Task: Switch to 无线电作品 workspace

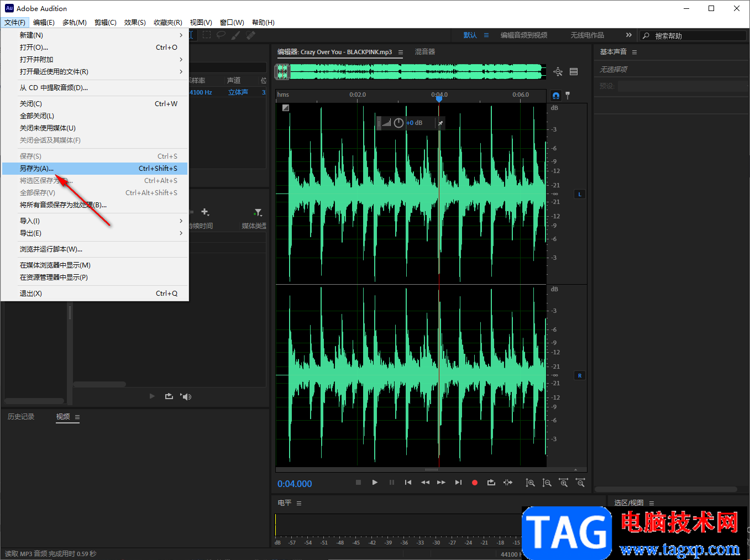Action: (x=587, y=35)
